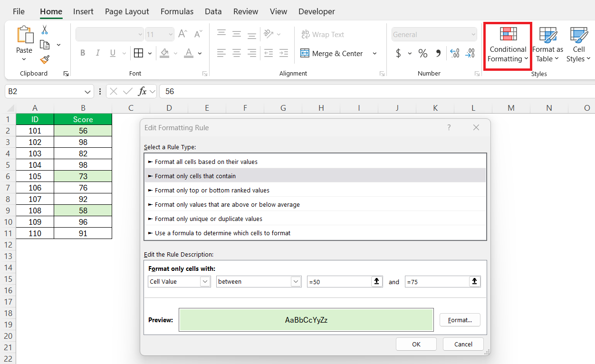Apply borders using the Borders icon
The width and height of the screenshot is (595, 364).
click(138, 53)
